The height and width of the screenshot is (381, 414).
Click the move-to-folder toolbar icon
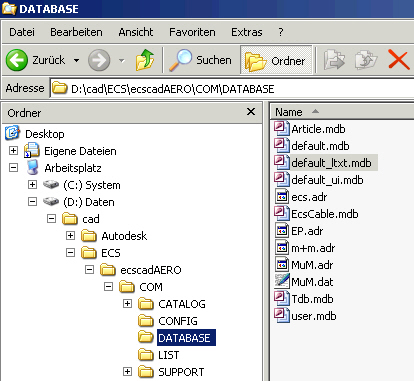pos(334,60)
